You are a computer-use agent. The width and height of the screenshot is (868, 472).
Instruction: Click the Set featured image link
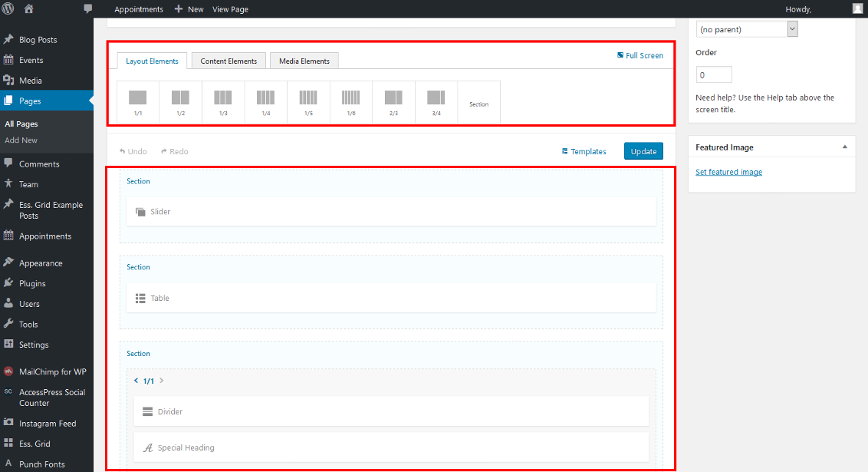[x=728, y=172]
